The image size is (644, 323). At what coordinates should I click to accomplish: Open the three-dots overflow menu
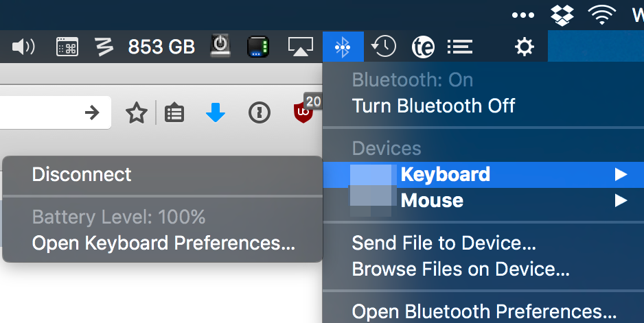[523, 14]
